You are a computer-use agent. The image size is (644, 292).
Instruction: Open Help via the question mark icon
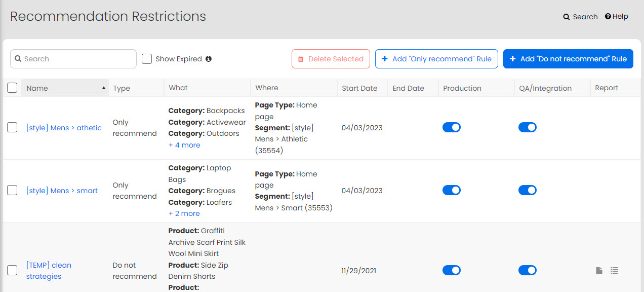[x=608, y=16]
